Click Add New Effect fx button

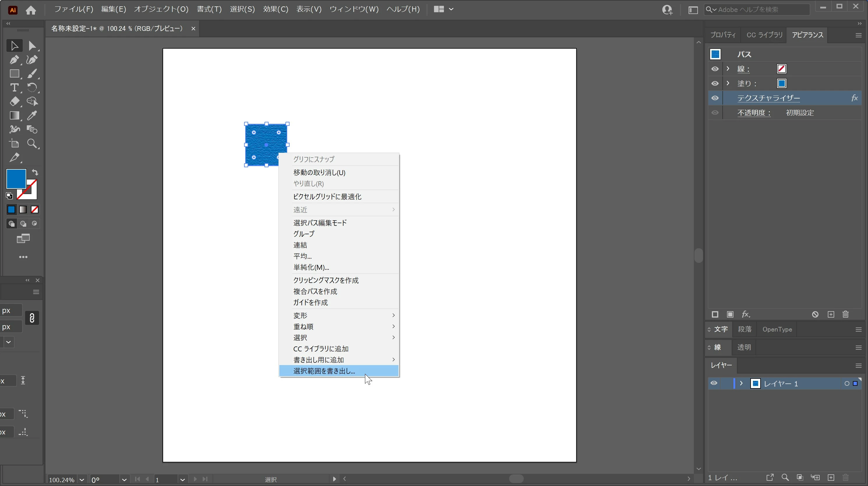(746, 314)
